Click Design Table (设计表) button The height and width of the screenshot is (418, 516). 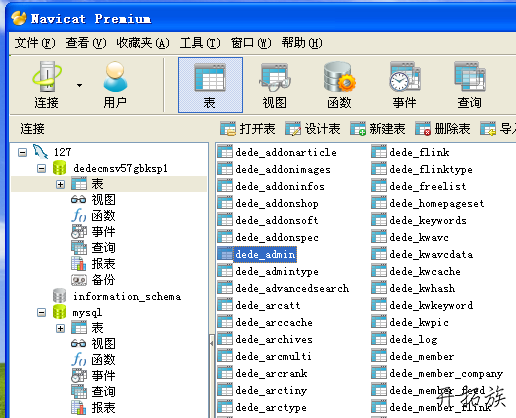click(x=312, y=129)
